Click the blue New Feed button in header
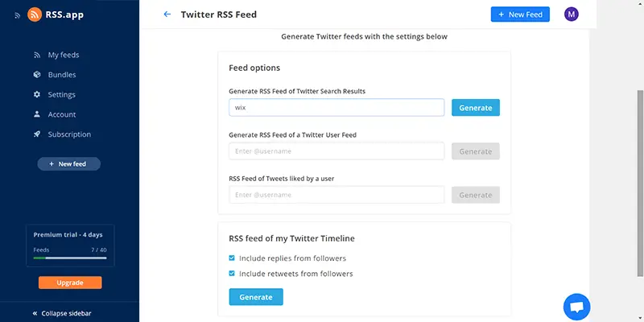Screen dimensions: 644x322 pyautogui.click(x=520, y=14)
